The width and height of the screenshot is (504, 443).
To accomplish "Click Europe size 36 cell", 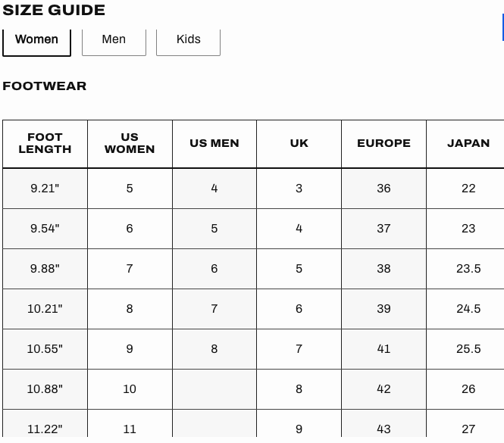I will click(383, 189).
